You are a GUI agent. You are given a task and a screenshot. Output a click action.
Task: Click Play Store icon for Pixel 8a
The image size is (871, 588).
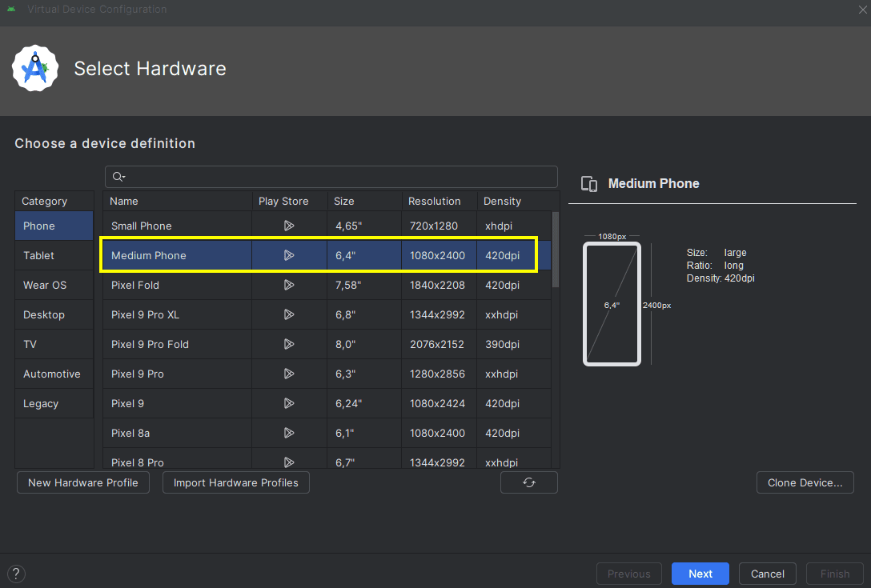click(289, 433)
